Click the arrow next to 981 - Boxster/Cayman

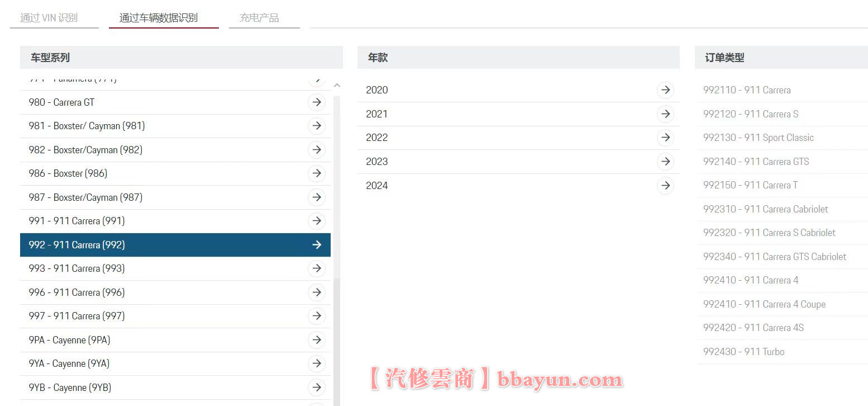click(x=317, y=126)
